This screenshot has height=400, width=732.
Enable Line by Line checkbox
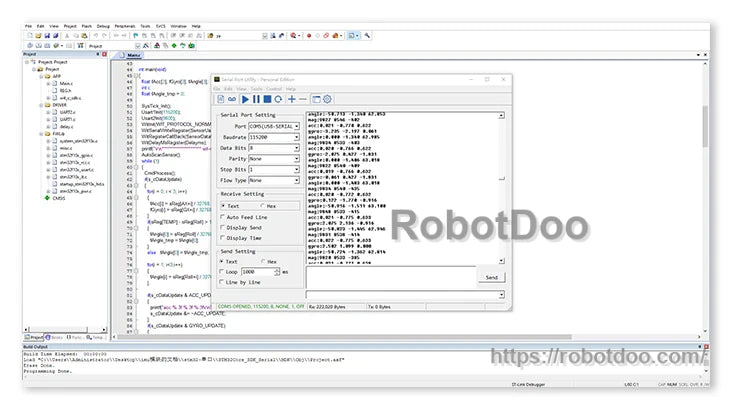click(x=222, y=282)
